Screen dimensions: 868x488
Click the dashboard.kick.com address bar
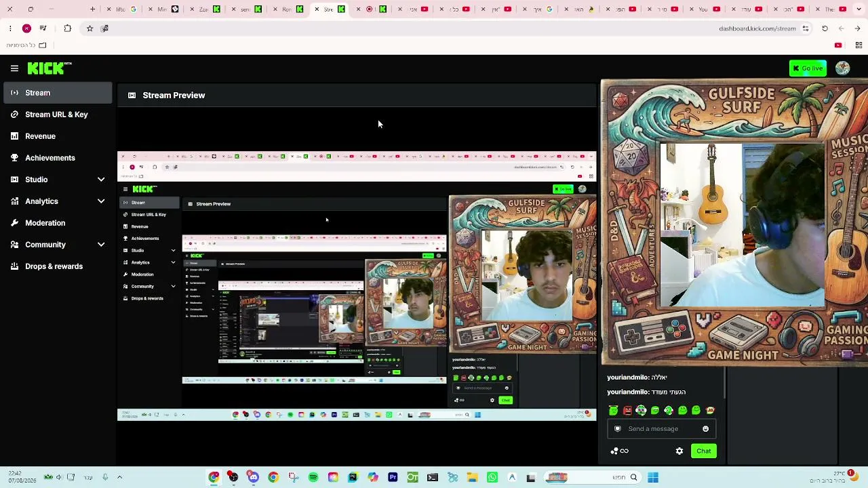coord(757,28)
